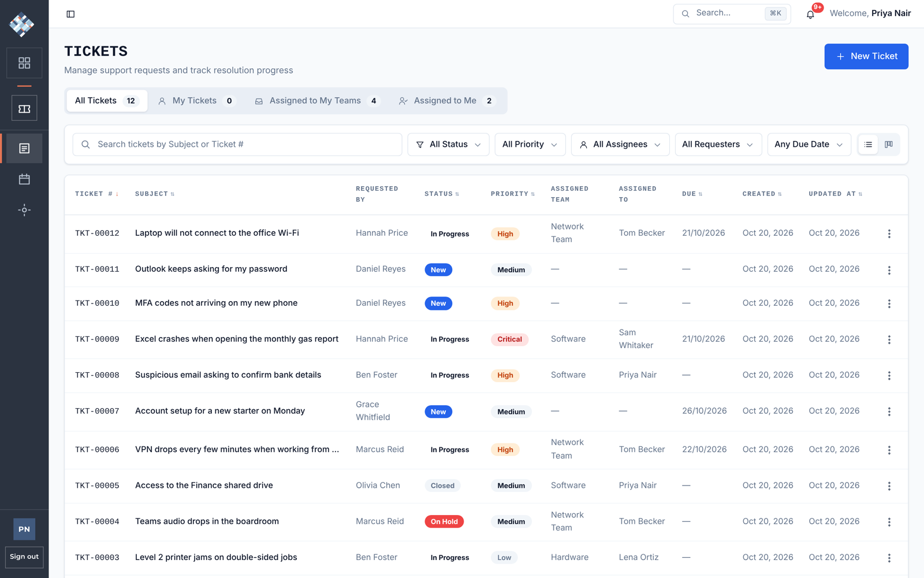The height and width of the screenshot is (578, 924).
Task: Open row actions for TKT-00012
Action: pos(889,234)
